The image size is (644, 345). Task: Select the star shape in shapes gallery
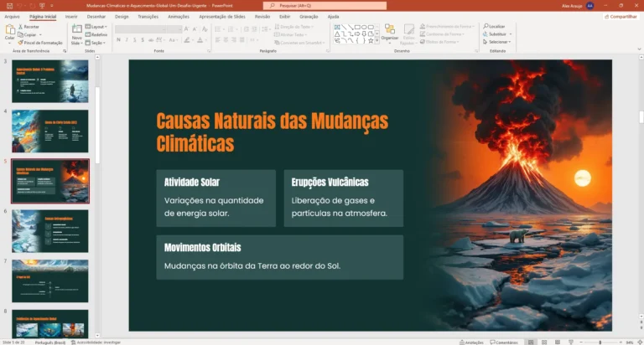pos(371,40)
